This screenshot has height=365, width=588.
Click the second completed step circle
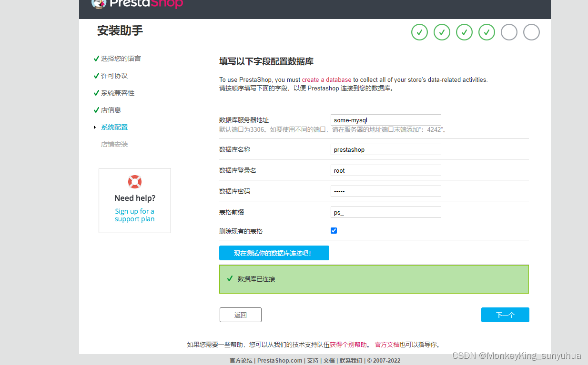click(x=442, y=32)
